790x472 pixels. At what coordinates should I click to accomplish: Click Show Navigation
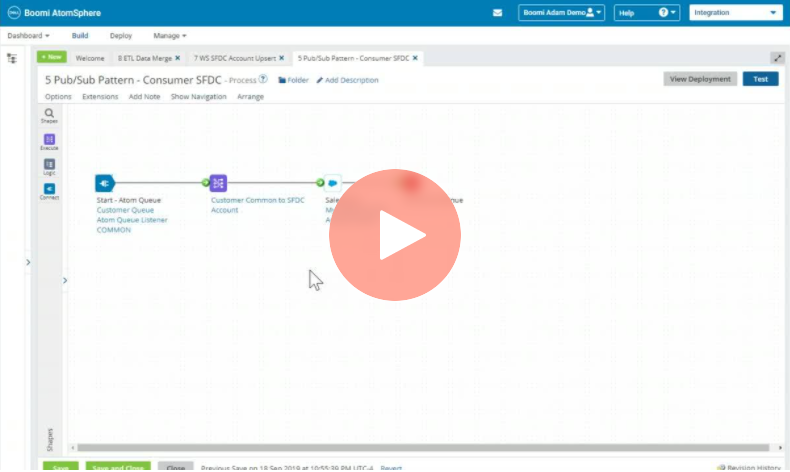(x=199, y=97)
